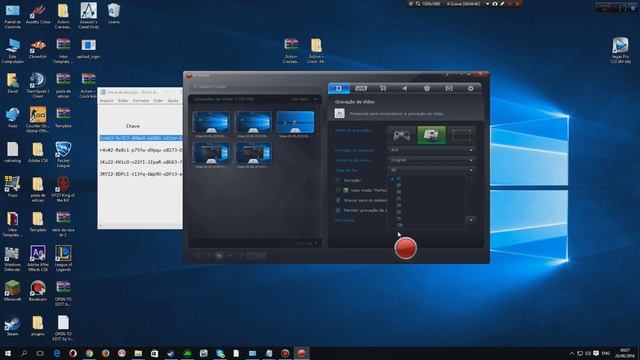This screenshot has width=640, height=360.
Task: Uncheck Gravar seta do sistema checkbox
Action: (338, 200)
